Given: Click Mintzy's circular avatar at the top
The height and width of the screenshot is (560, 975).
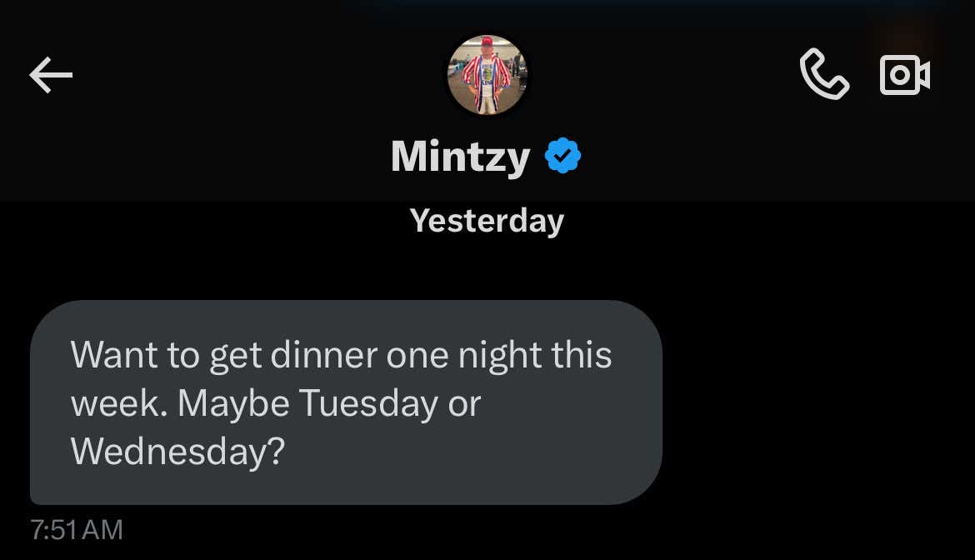Looking at the screenshot, I should [x=487, y=74].
